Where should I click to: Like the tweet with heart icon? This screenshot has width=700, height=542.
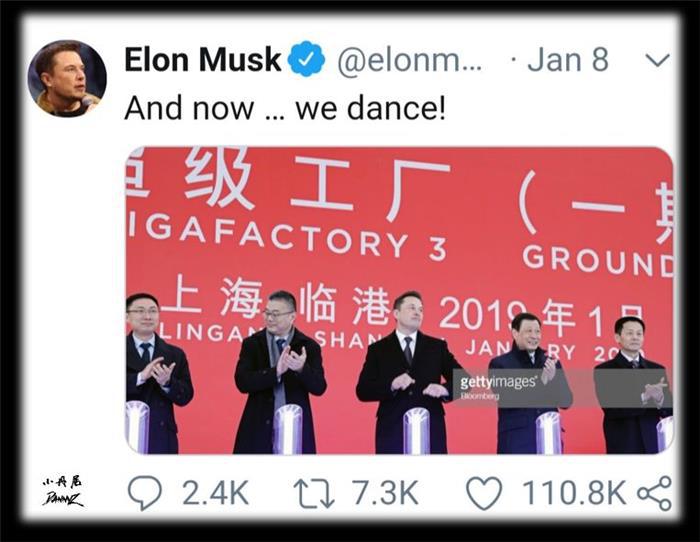pos(484,493)
